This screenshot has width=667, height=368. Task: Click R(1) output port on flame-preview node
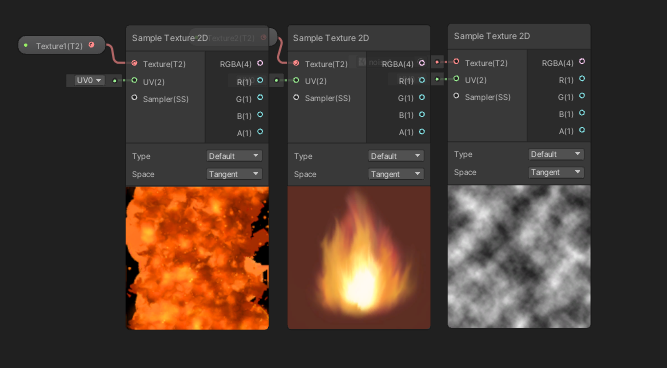(422, 80)
